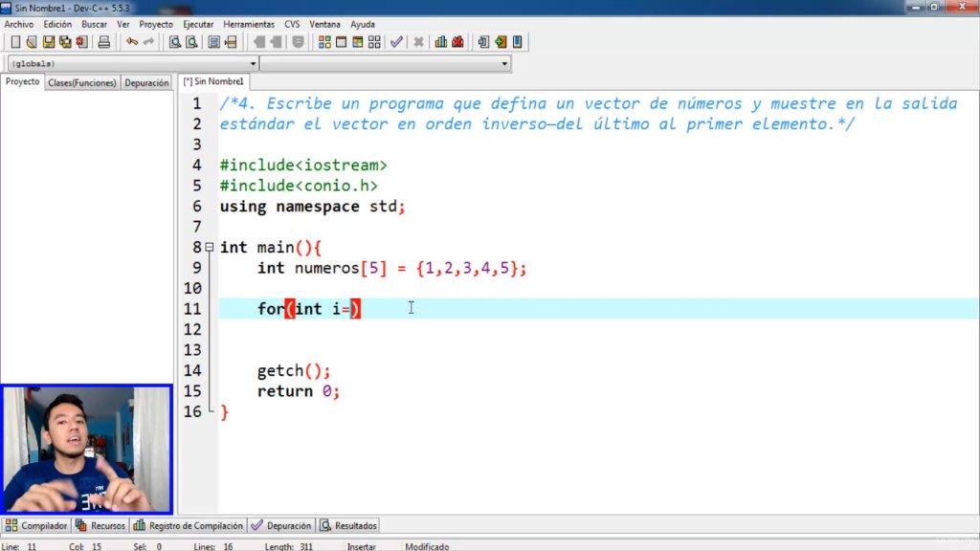Open the Proyecto menu
Image resolution: width=980 pixels, height=551 pixels.
[156, 24]
